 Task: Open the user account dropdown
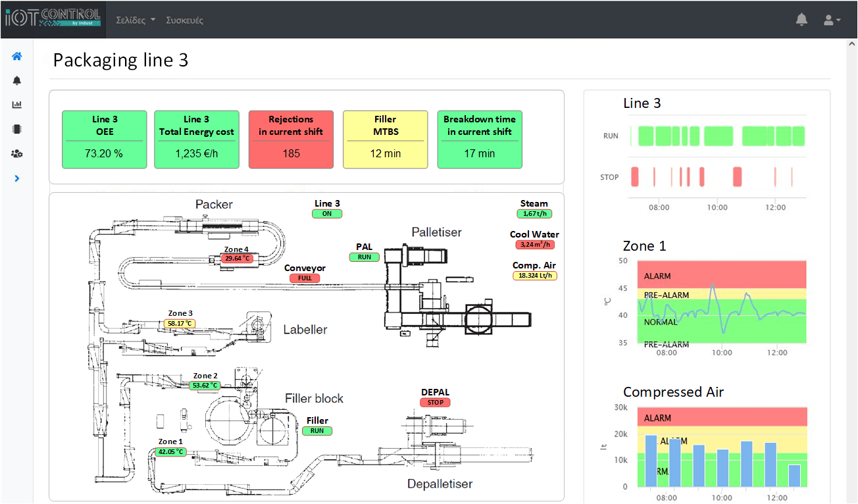coord(832,20)
